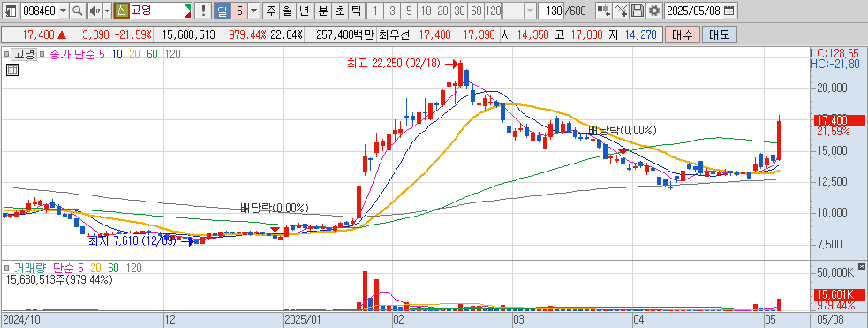
Task: Click the +21.59% change rate text
Action: click(x=132, y=34)
